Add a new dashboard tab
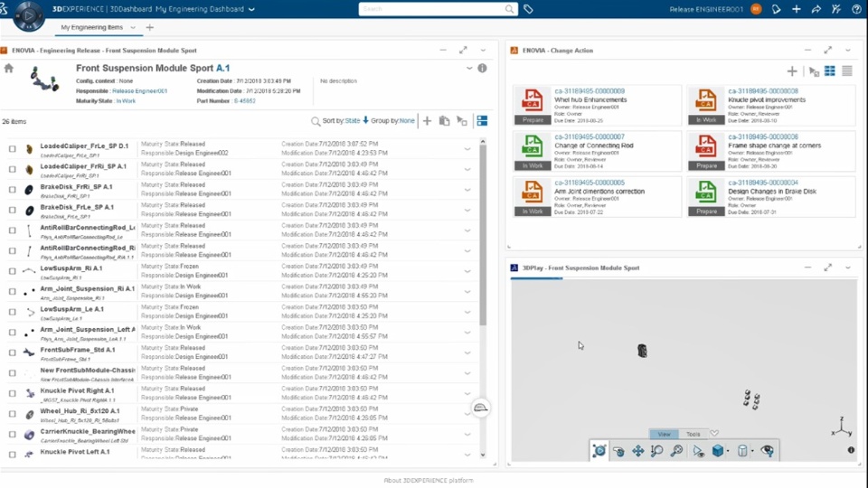868x488 pixels. 149,27
